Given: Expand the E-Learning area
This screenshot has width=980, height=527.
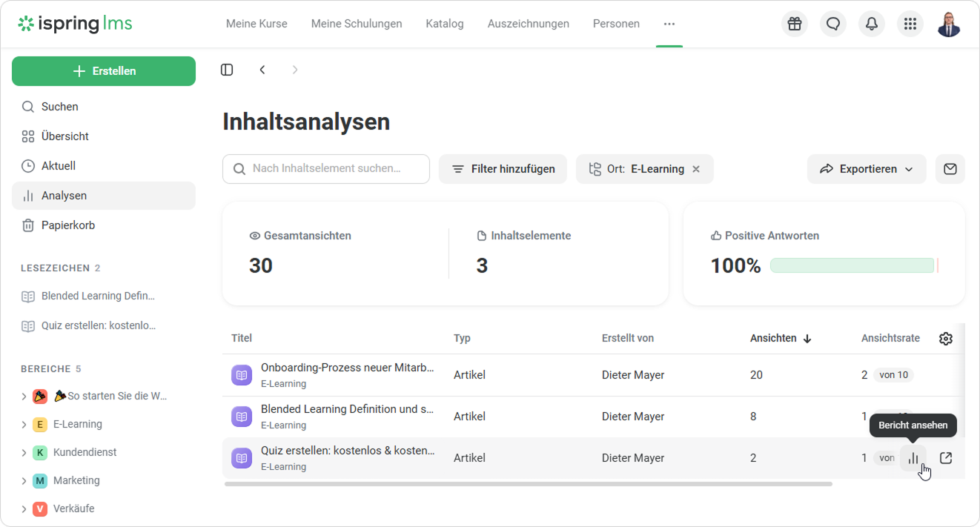Looking at the screenshot, I should [24, 425].
